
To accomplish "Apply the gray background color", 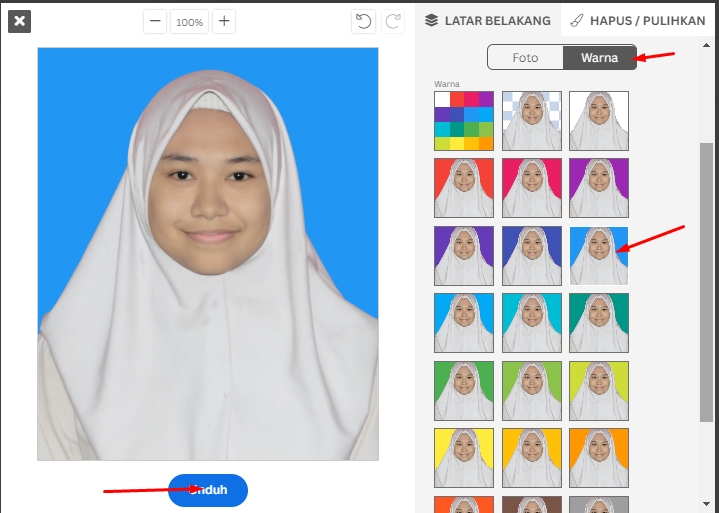I will [599, 504].
